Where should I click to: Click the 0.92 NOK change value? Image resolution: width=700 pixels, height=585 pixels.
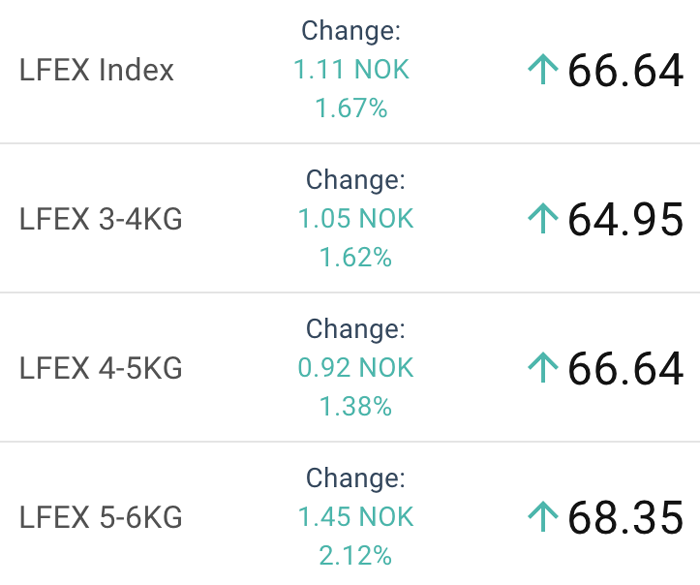[x=356, y=368]
